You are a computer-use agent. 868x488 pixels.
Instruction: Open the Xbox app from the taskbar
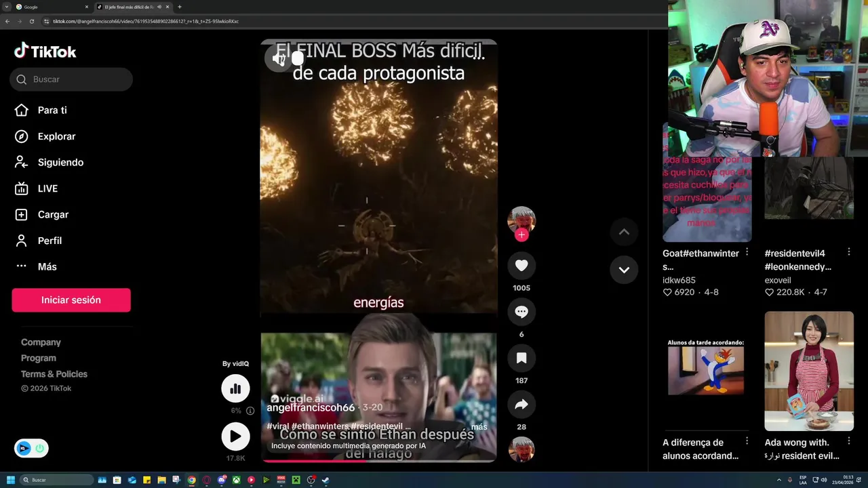[x=236, y=480]
